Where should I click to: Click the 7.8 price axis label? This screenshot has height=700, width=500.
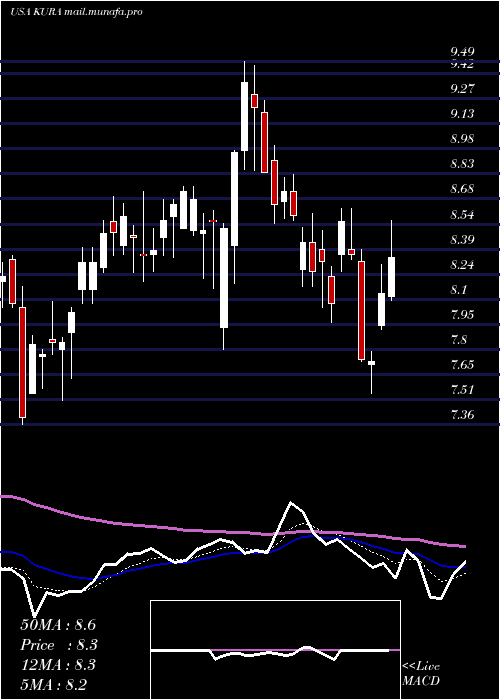pyautogui.click(x=459, y=340)
